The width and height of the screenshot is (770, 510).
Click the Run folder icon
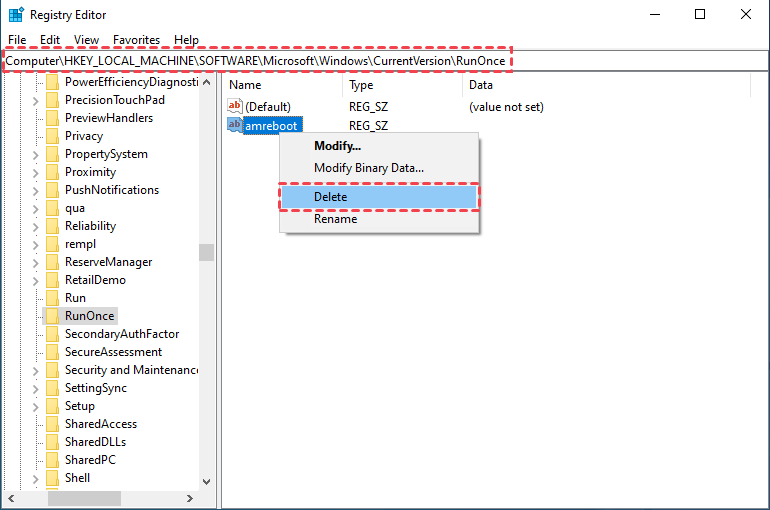53,298
